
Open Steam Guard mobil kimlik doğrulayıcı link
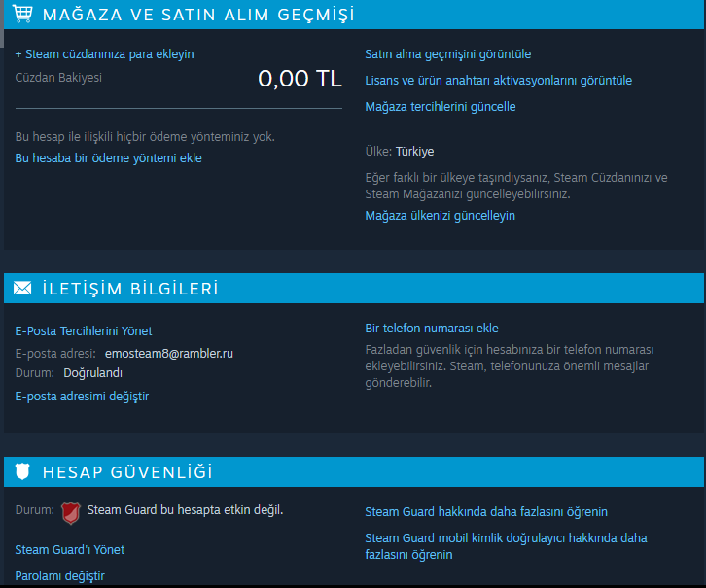pos(506,546)
